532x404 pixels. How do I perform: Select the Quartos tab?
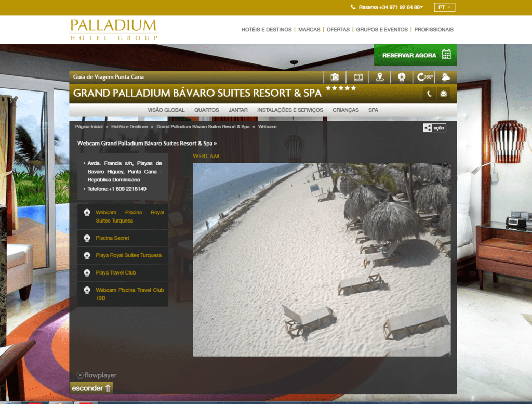pyautogui.click(x=206, y=110)
